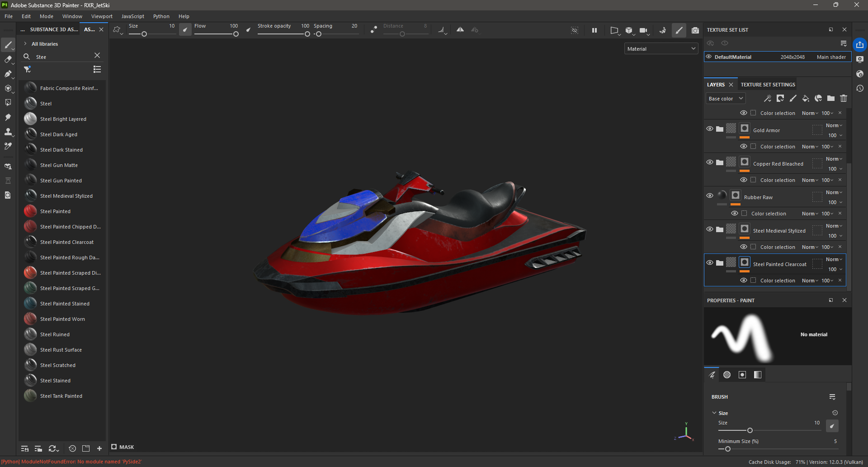868x467 pixels.
Task: Select the Eraser tool
Action: pyautogui.click(x=8, y=59)
